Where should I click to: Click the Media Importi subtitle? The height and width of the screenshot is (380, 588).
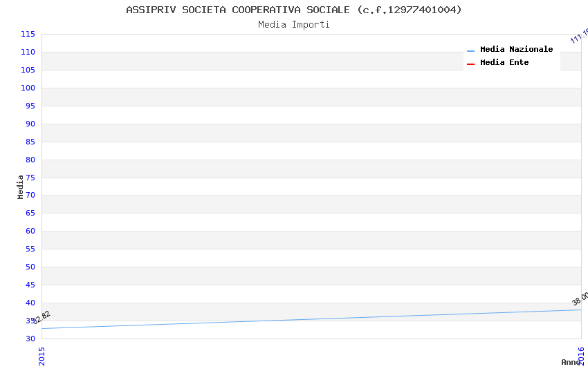293,25
